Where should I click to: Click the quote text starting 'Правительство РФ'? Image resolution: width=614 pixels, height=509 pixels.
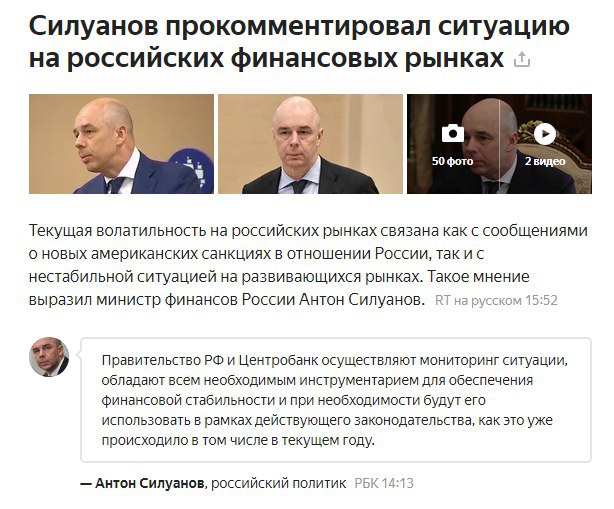pos(335,400)
